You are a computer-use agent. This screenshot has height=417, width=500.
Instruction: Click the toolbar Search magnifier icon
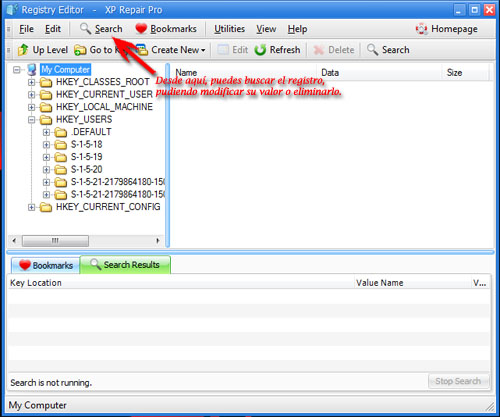tap(372, 50)
